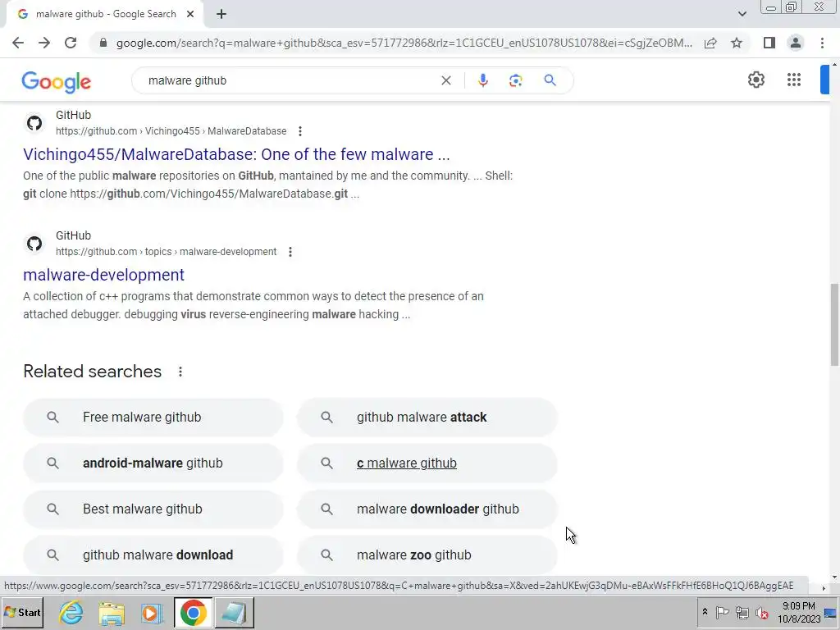Close the malware github search tab

pyautogui.click(x=190, y=14)
